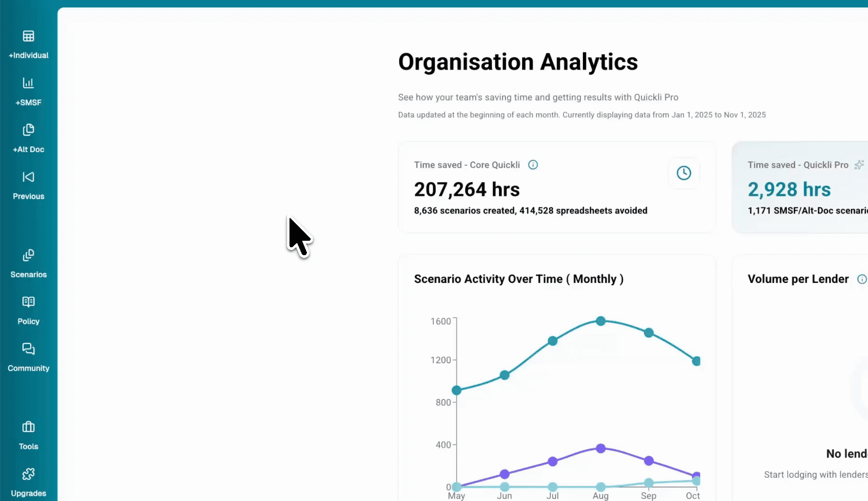Image resolution: width=868 pixels, height=501 pixels.
Task: Open the +SMSF scenario tool
Action: (28, 91)
